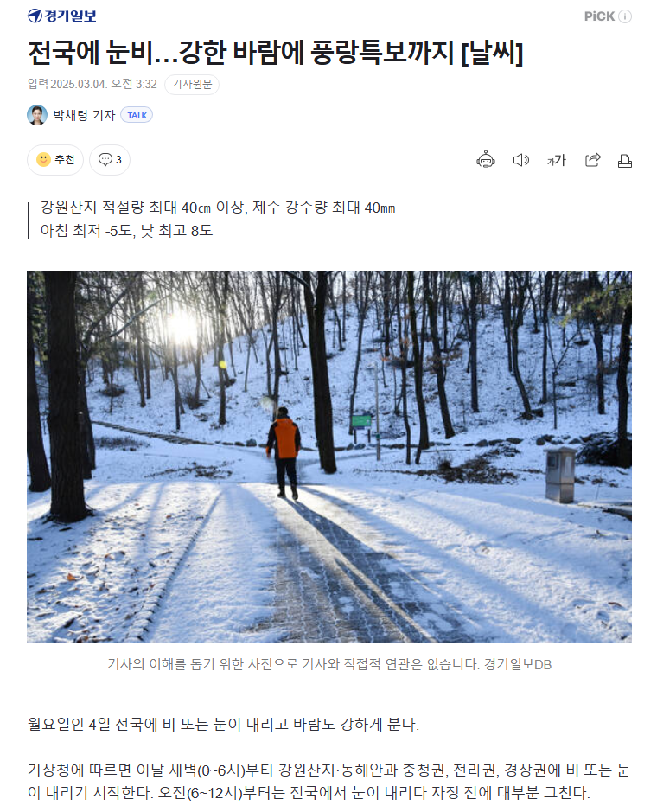The width and height of the screenshot is (657, 812).
Task: Click the PiCK info circle icon
Action: 625,16
